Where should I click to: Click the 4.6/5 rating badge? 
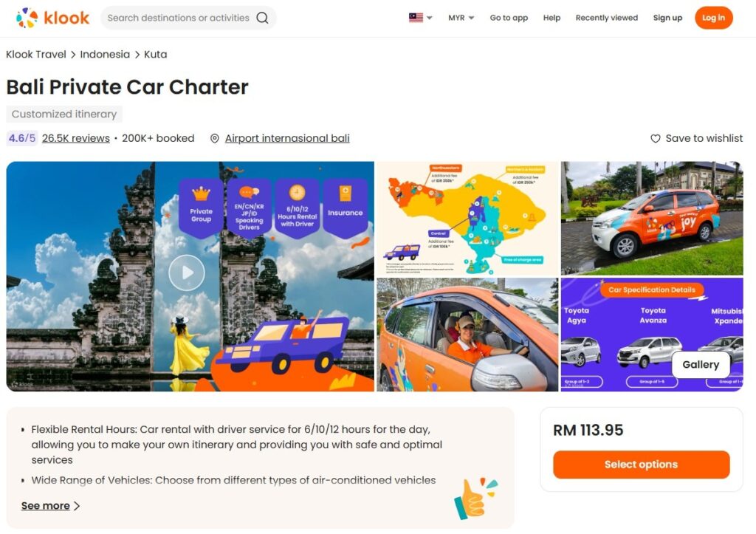coord(22,138)
